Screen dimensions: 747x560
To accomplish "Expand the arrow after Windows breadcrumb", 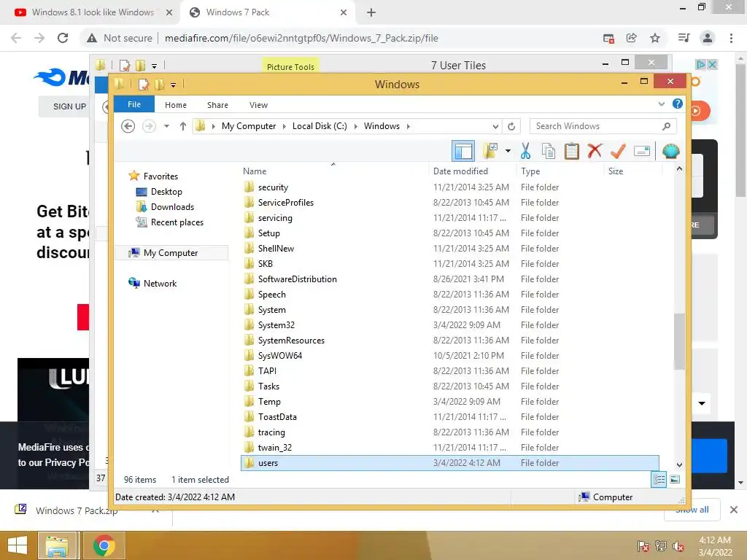I will (x=409, y=126).
